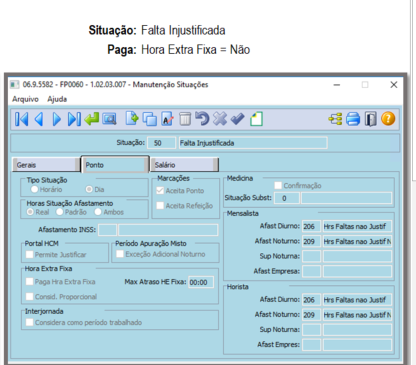Switch to the Gerais tab
416x365 pixels.
coord(46,165)
